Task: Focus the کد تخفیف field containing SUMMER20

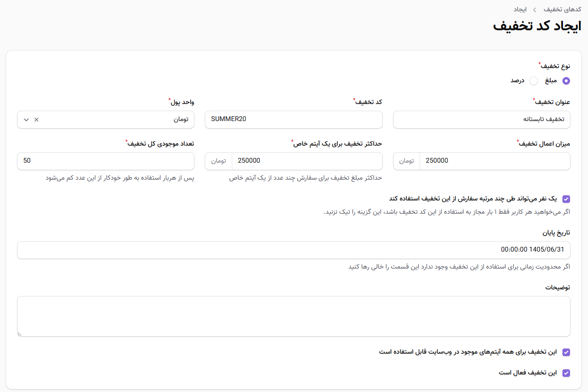Action: (293, 120)
